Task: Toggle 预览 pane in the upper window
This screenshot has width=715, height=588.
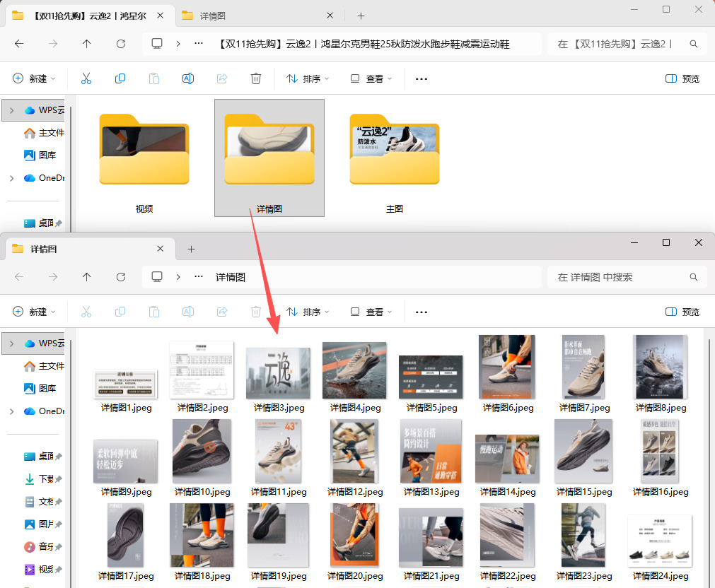Action: 682,78
